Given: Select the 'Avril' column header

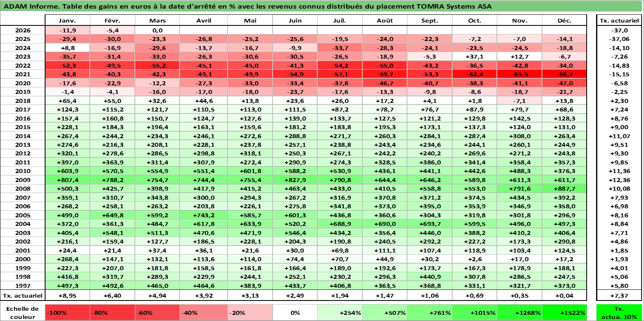Looking at the screenshot, I should pyautogui.click(x=204, y=20).
